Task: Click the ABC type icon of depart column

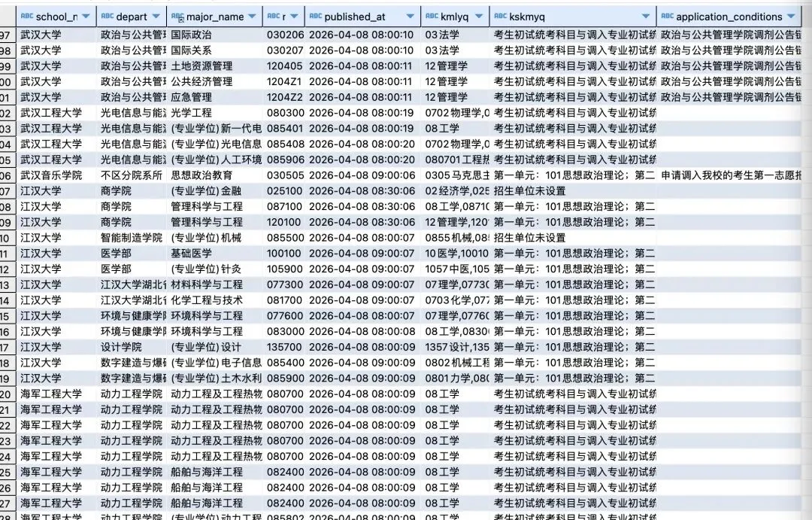Action: click(x=108, y=16)
